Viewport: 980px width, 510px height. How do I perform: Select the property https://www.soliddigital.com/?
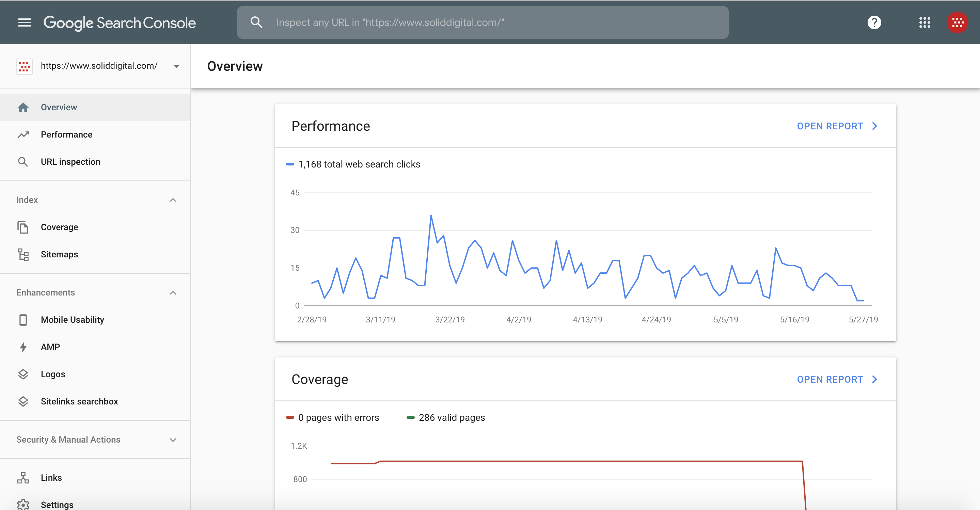(99, 66)
